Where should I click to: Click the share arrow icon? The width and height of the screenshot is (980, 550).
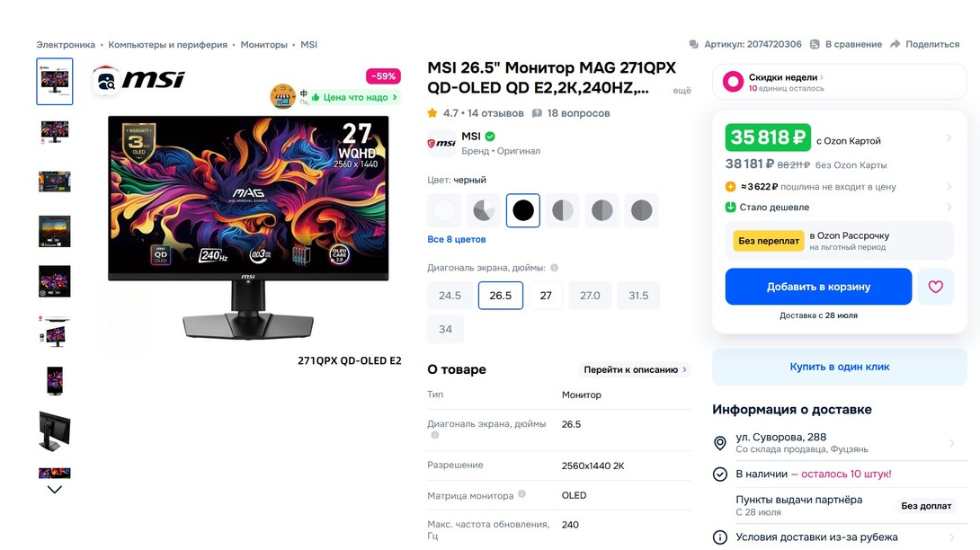[895, 44]
